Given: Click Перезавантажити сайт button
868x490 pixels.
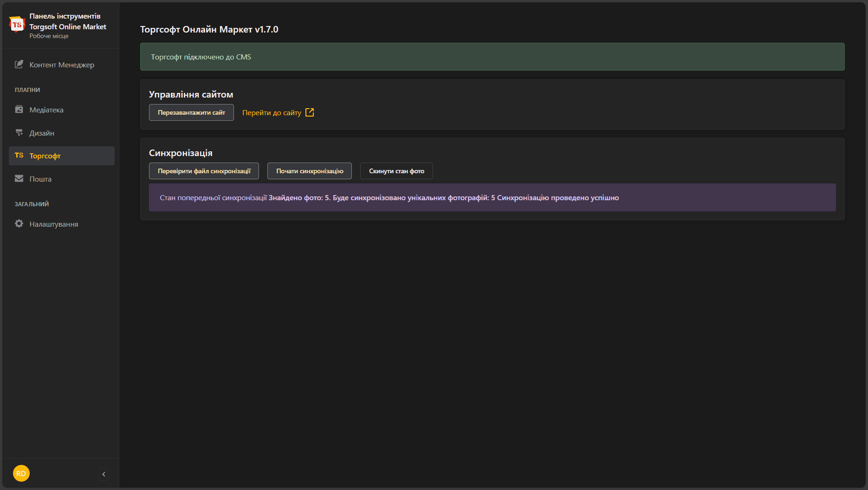Looking at the screenshot, I should tap(191, 112).
